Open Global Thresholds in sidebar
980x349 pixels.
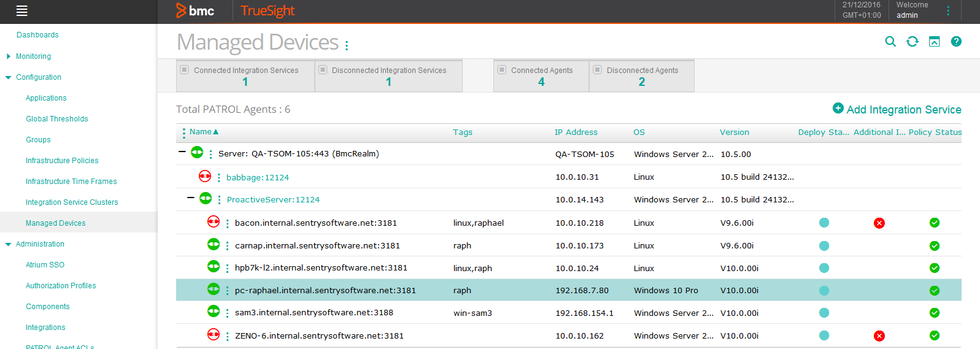[57, 119]
